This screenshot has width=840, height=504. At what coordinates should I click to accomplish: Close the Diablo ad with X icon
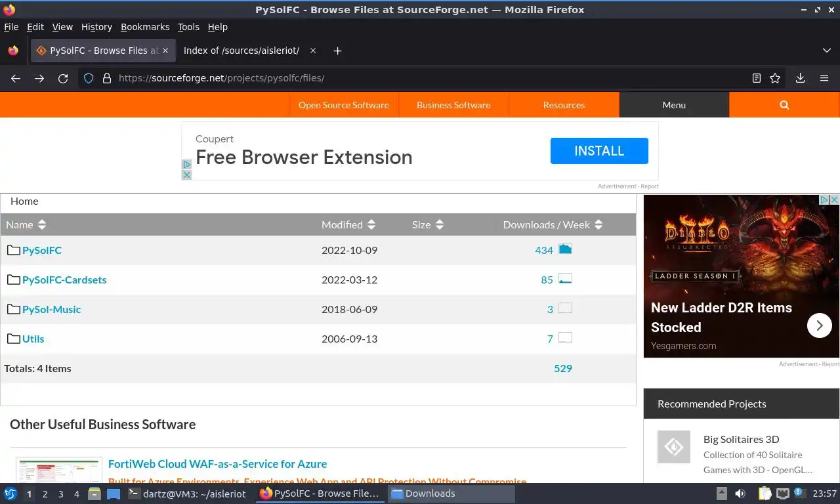coord(835,199)
